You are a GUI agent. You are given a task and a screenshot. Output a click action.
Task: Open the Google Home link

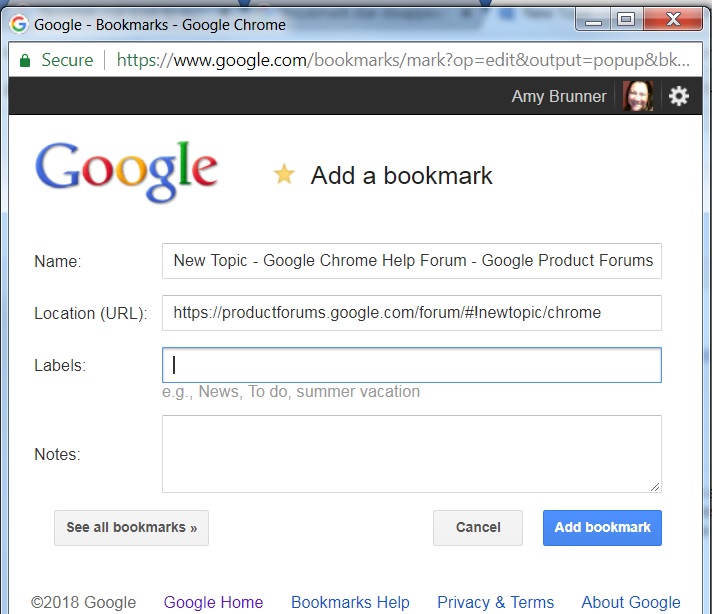[x=213, y=602]
